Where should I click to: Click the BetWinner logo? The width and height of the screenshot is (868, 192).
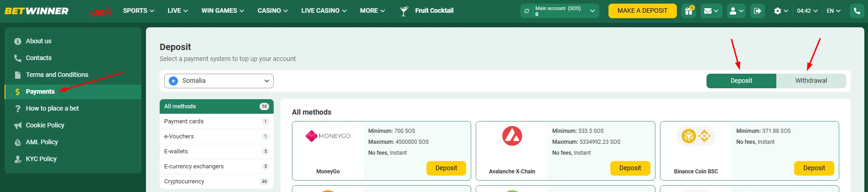[36, 10]
